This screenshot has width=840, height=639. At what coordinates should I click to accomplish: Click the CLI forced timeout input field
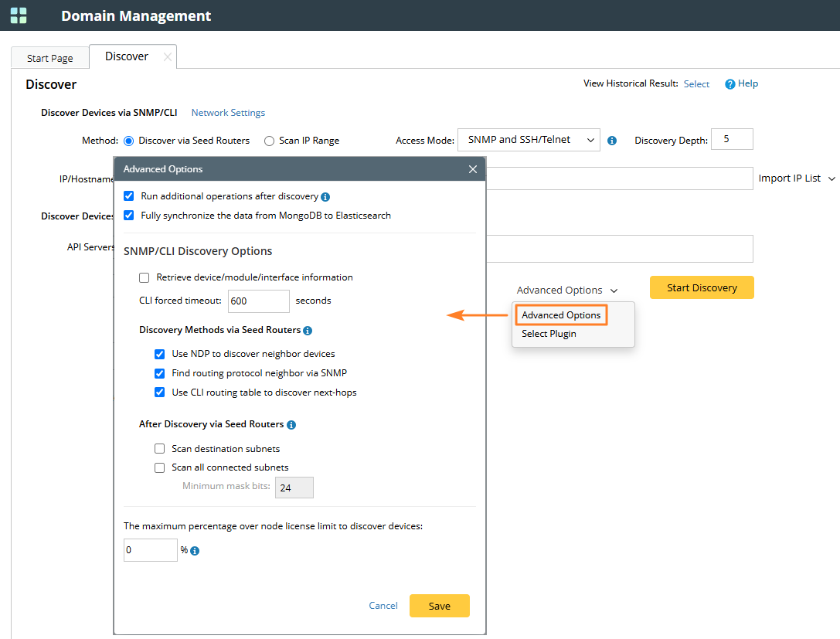[259, 301]
